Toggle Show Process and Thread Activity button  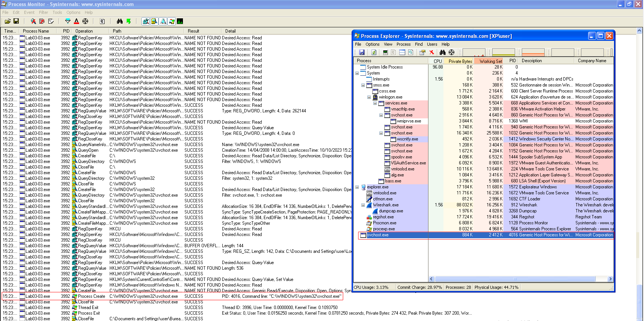pos(172,21)
